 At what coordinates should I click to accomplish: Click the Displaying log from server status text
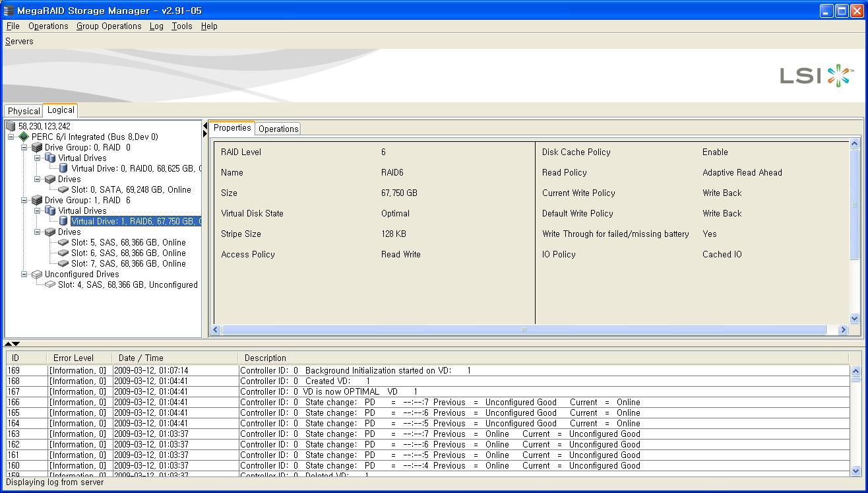click(55, 482)
